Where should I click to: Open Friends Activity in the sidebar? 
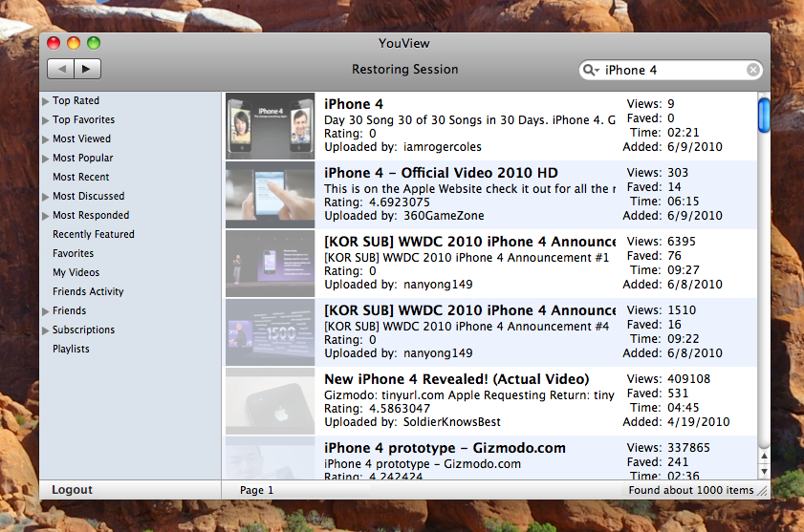pos(88,291)
